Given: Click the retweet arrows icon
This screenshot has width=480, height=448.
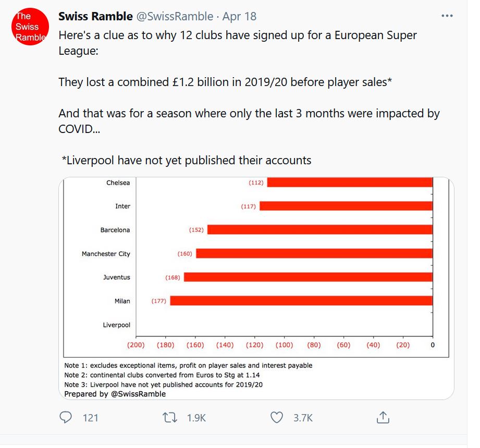Looking at the screenshot, I should point(170,417).
